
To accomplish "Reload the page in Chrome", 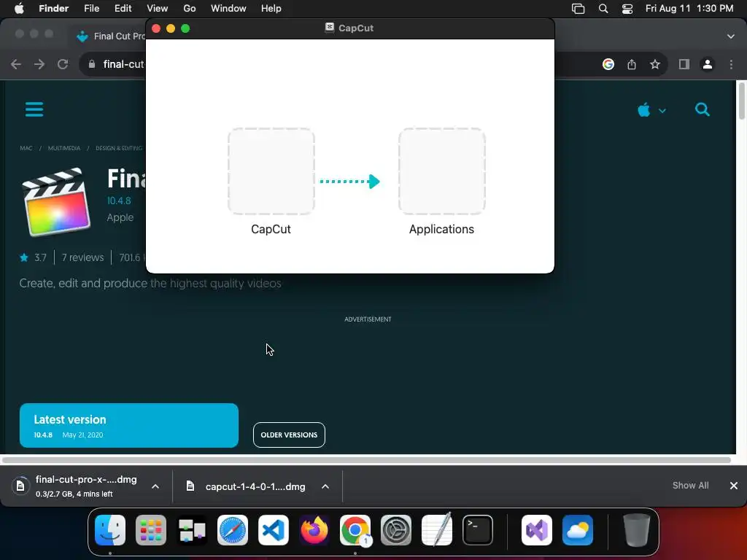I will tap(63, 64).
